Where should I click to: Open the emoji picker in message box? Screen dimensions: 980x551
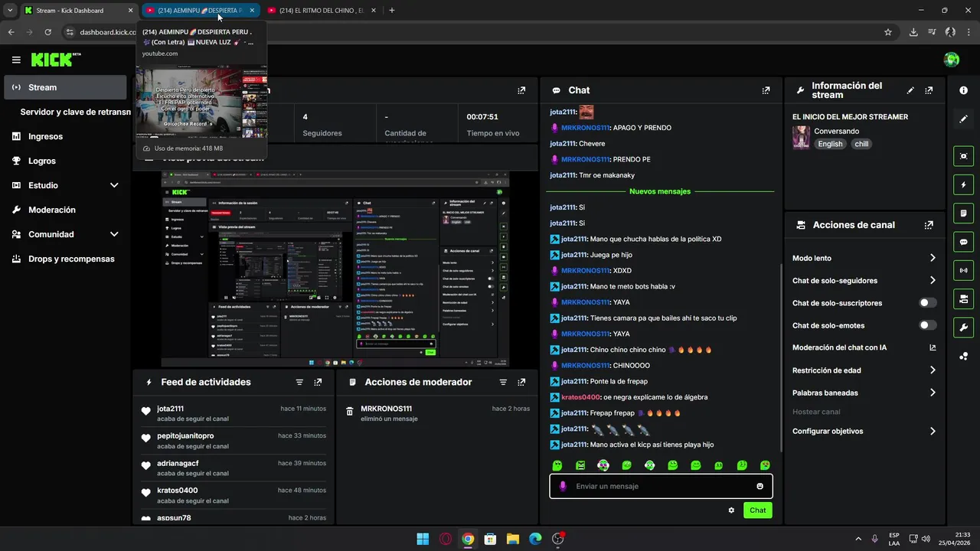759,486
